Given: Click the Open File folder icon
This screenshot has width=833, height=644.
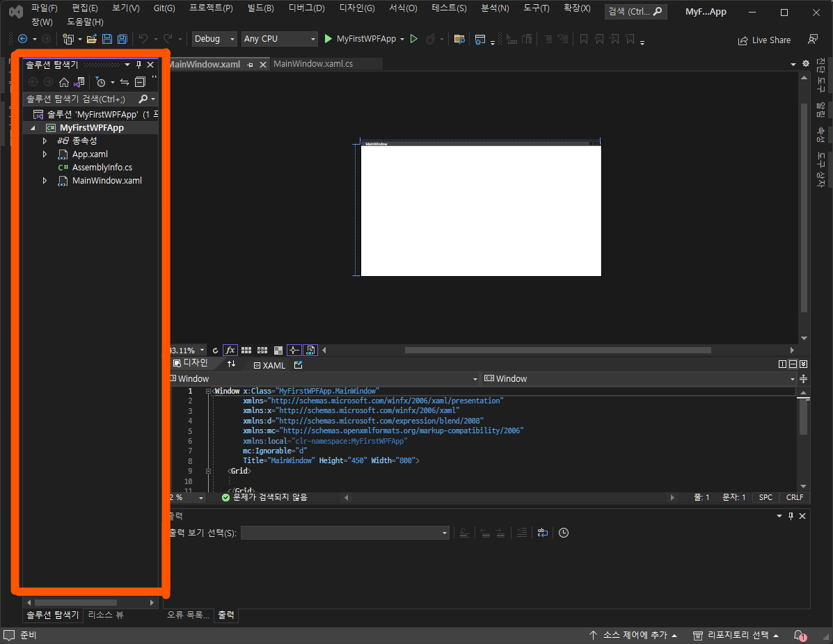Looking at the screenshot, I should (x=92, y=39).
